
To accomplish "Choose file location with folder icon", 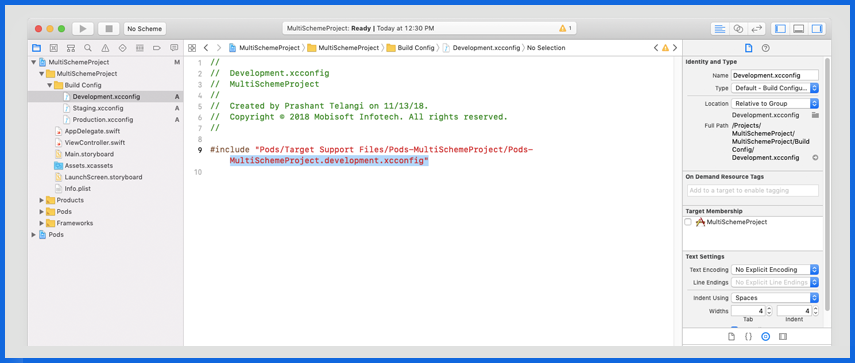I will point(815,115).
